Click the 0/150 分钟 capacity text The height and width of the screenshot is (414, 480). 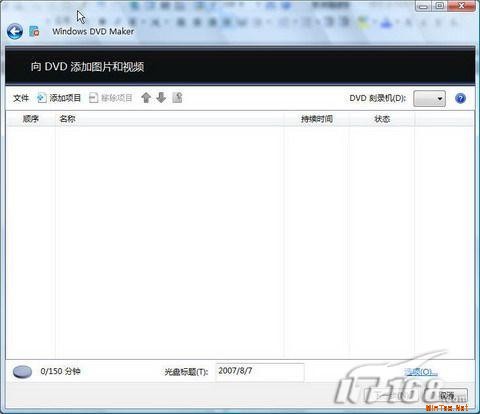(x=60, y=371)
